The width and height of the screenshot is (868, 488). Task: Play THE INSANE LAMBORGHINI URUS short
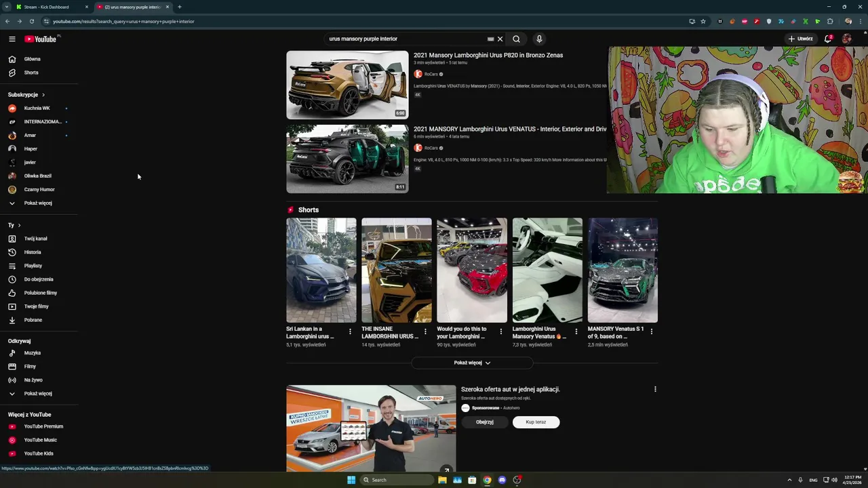pos(396,270)
